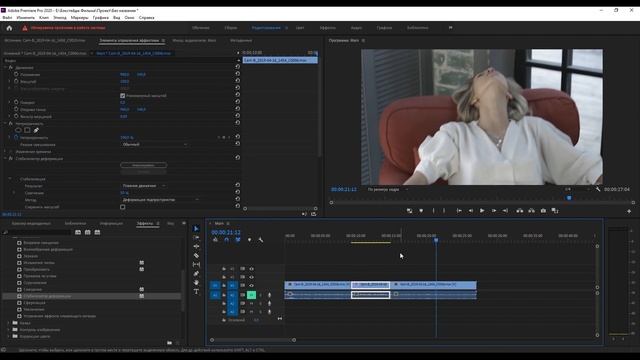
Task: Toggle Scale stopwatch animation
Action: [16, 81]
